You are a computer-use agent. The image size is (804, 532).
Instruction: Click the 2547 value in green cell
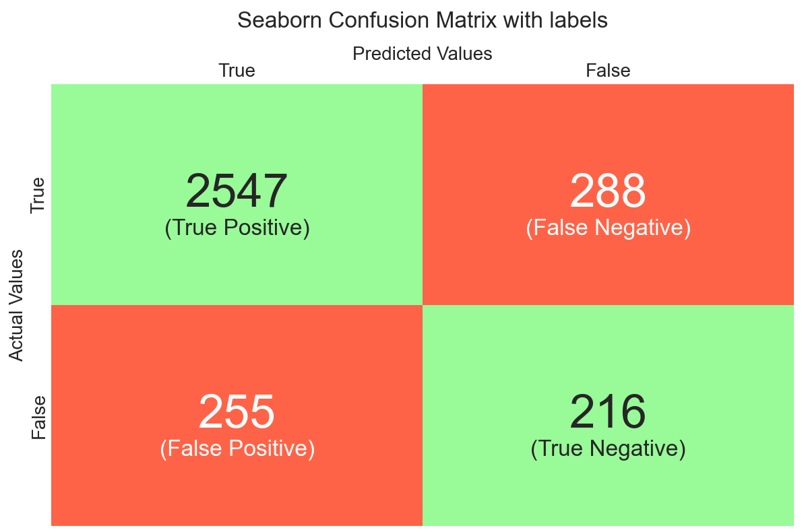[x=237, y=191]
